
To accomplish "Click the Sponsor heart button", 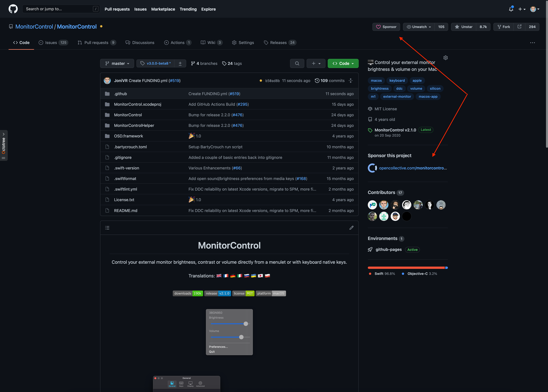I will pos(386,27).
